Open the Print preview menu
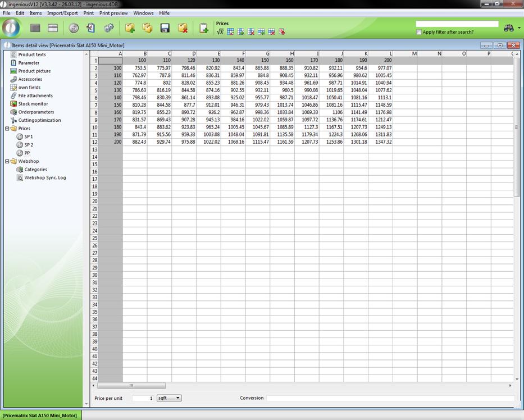 click(113, 13)
